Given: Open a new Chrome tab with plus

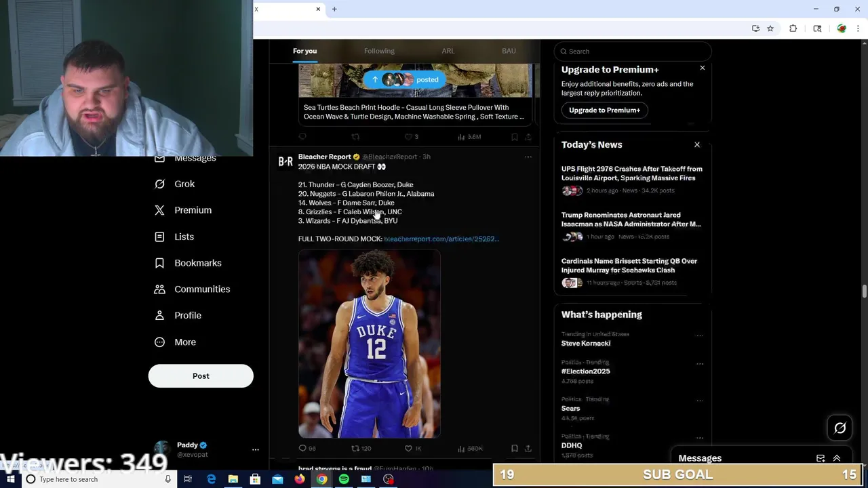Looking at the screenshot, I should coord(334,9).
